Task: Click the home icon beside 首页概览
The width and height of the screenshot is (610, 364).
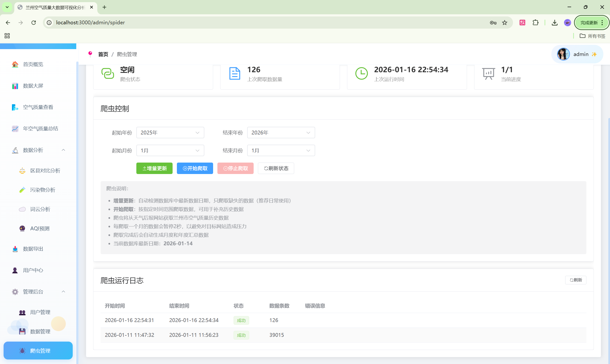Action: 15,64
